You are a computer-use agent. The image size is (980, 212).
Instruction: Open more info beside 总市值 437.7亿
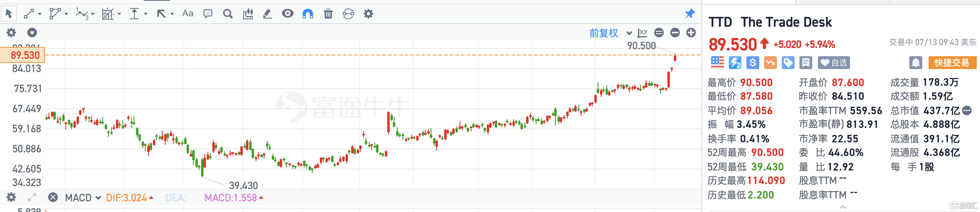pos(967,110)
